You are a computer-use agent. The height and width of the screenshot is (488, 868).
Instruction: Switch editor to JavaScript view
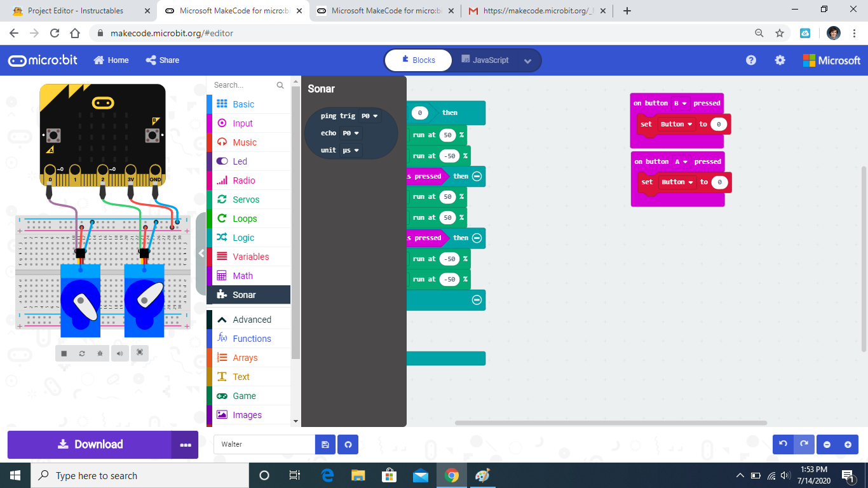point(484,60)
